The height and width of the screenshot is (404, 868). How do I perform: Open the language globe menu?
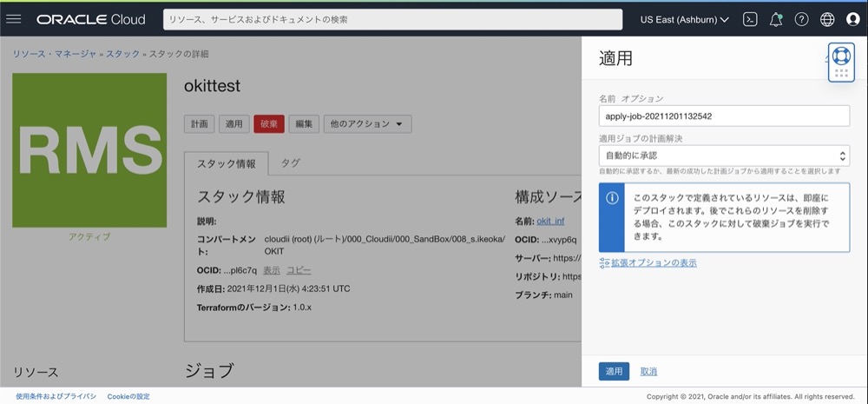point(827,19)
